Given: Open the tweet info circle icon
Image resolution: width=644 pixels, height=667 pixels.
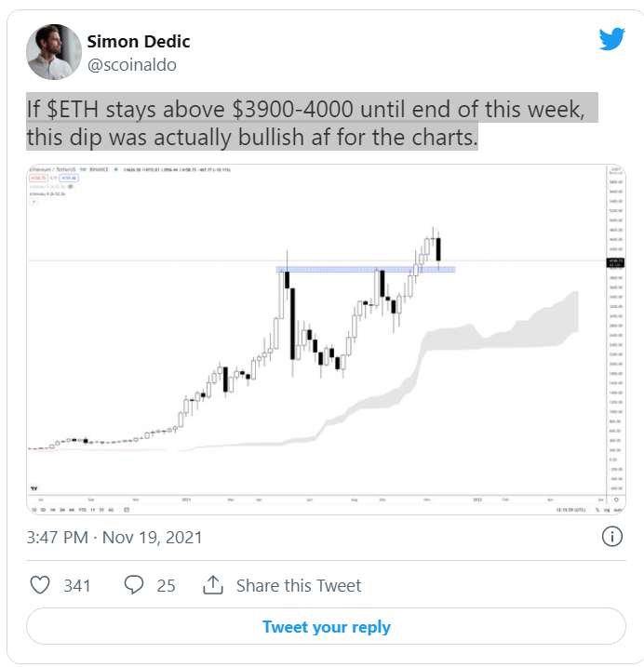Looking at the screenshot, I should pyautogui.click(x=612, y=537).
